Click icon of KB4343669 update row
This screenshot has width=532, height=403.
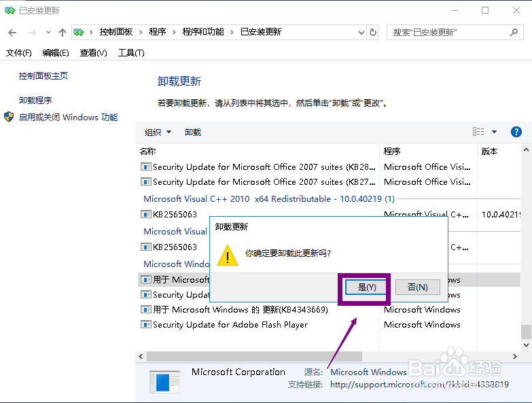coord(146,309)
